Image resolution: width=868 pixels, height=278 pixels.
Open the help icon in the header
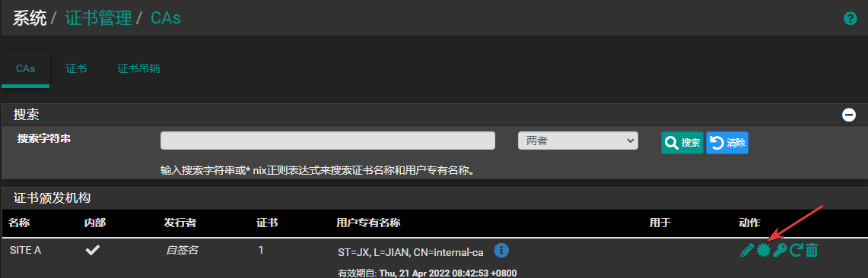pos(850,19)
